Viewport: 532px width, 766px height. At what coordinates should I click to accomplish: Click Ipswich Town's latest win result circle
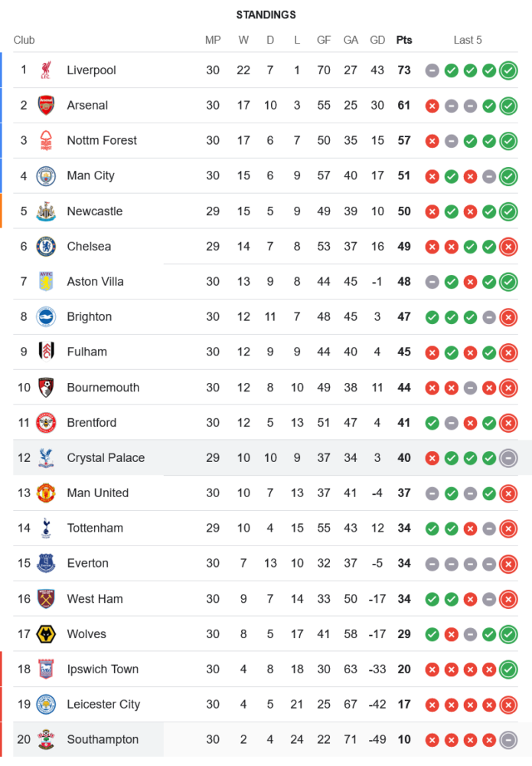[x=508, y=669]
